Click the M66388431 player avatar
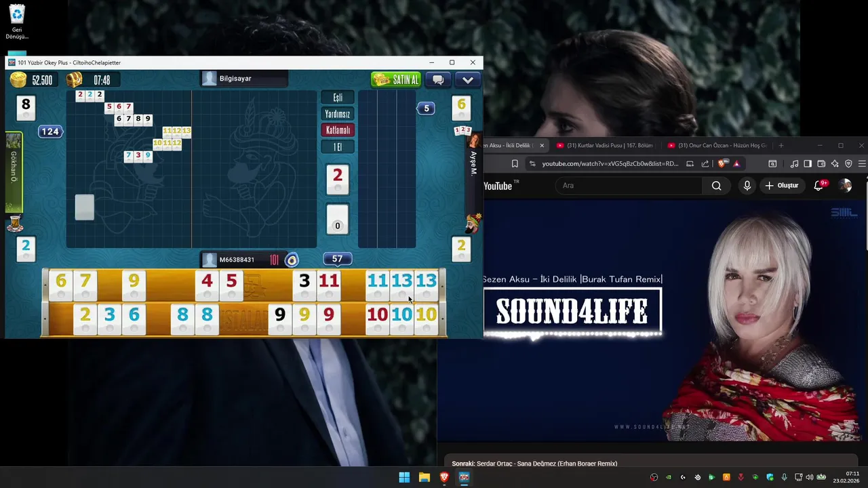The width and height of the screenshot is (868, 488). pos(210,260)
